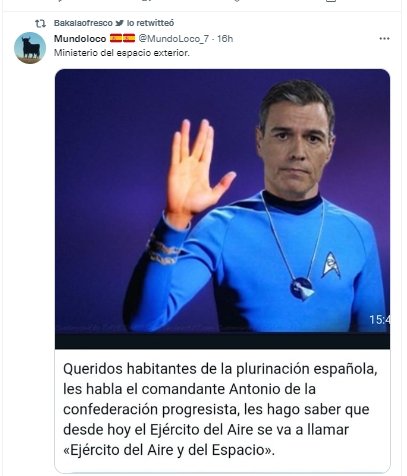
Task: Click the video duration label on image
Action: click(379, 320)
